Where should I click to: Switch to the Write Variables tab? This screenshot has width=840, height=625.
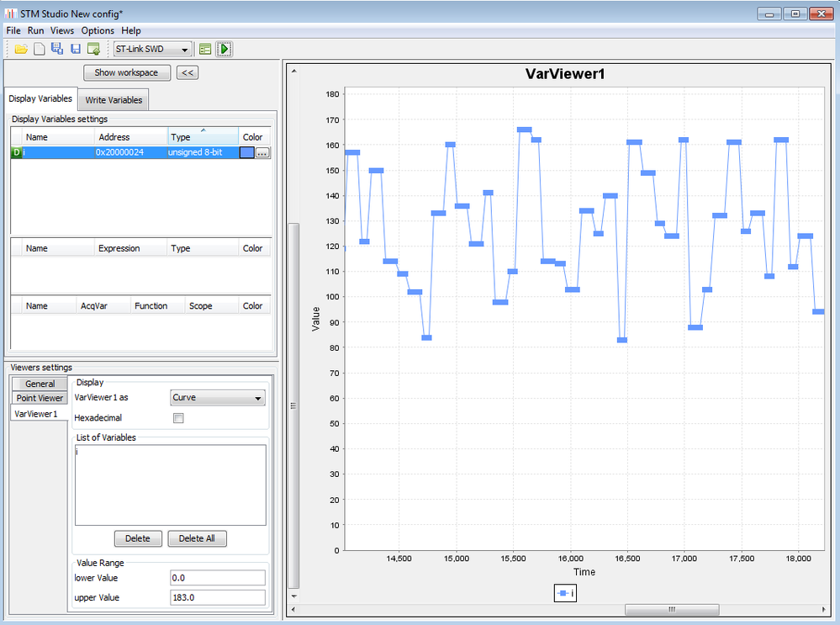[x=114, y=100]
